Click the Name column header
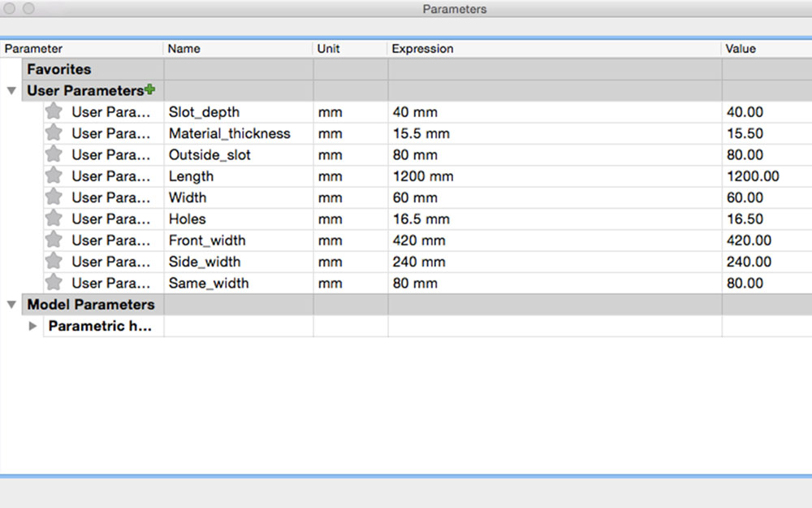 pos(184,49)
